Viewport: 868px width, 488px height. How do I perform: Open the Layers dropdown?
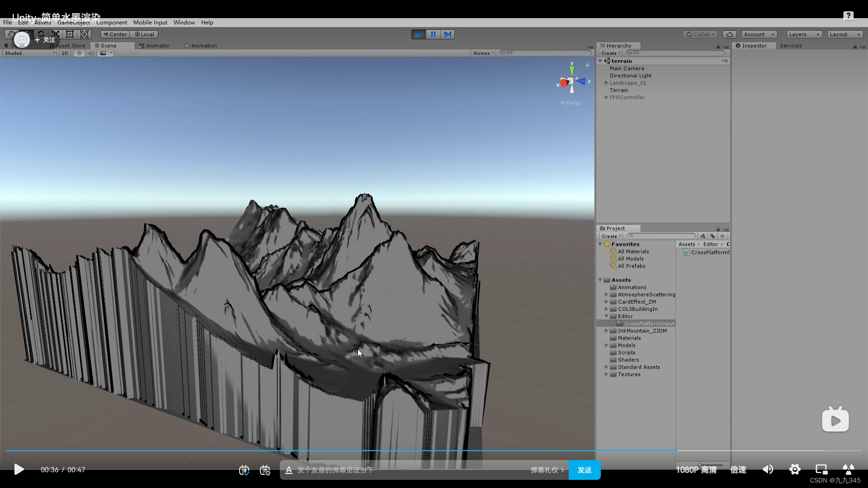point(804,34)
